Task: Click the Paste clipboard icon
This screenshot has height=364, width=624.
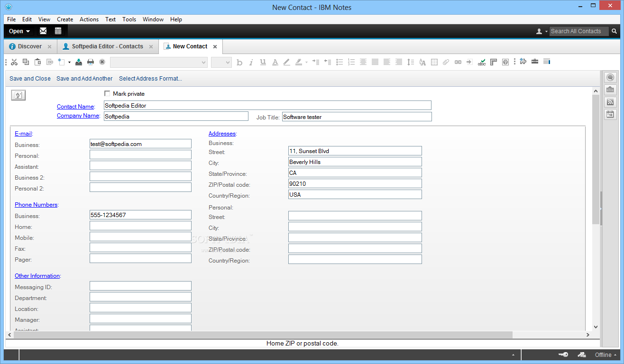Action: (x=37, y=62)
